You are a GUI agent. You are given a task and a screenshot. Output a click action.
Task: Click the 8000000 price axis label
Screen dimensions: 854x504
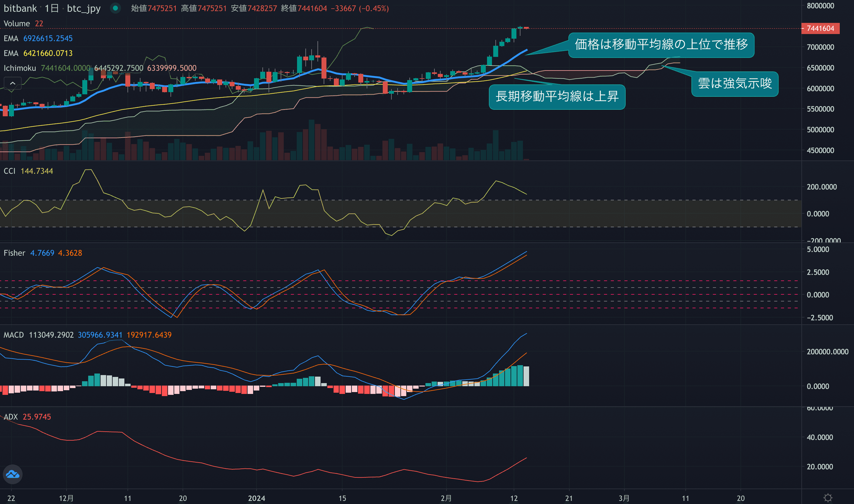tap(820, 6)
